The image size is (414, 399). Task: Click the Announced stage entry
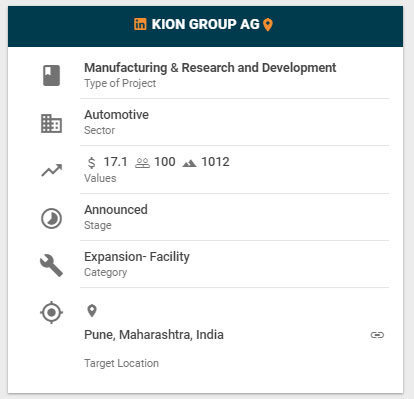(x=234, y=217)
